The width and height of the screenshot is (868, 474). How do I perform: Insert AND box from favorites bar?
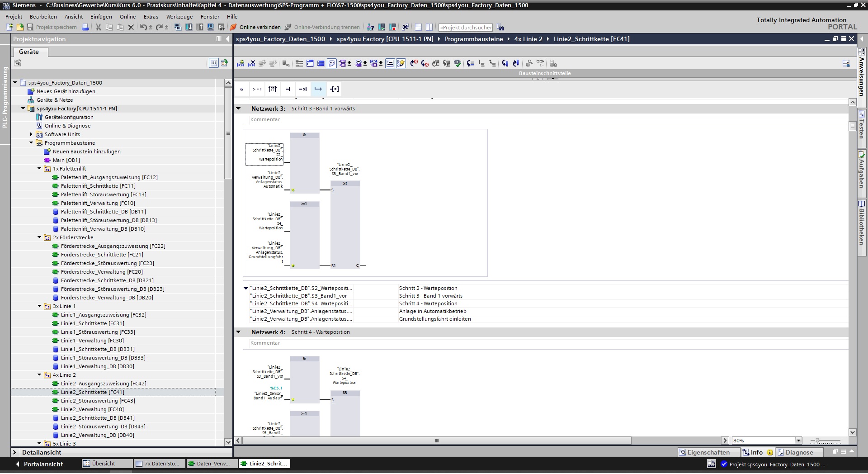(x=242, y=89)
